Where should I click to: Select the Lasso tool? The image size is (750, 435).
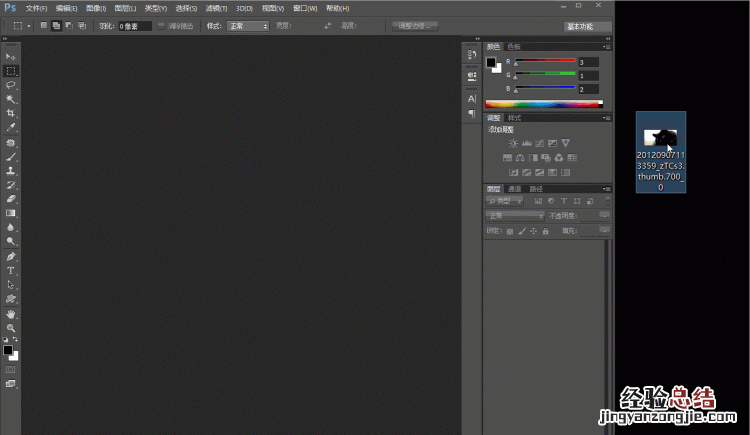pyautogui.click(x=11, y=85)
